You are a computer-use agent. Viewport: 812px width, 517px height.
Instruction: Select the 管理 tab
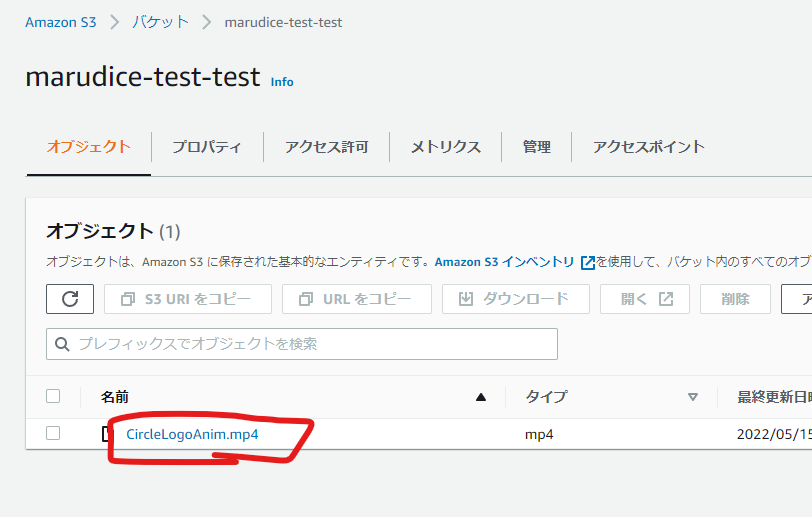(x=536, y=147)
